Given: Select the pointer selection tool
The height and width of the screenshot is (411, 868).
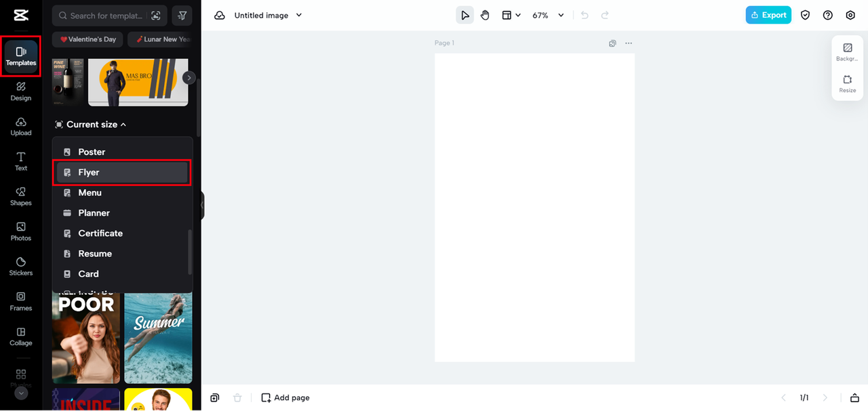Looking at the screenshot, I should point(465,15).
